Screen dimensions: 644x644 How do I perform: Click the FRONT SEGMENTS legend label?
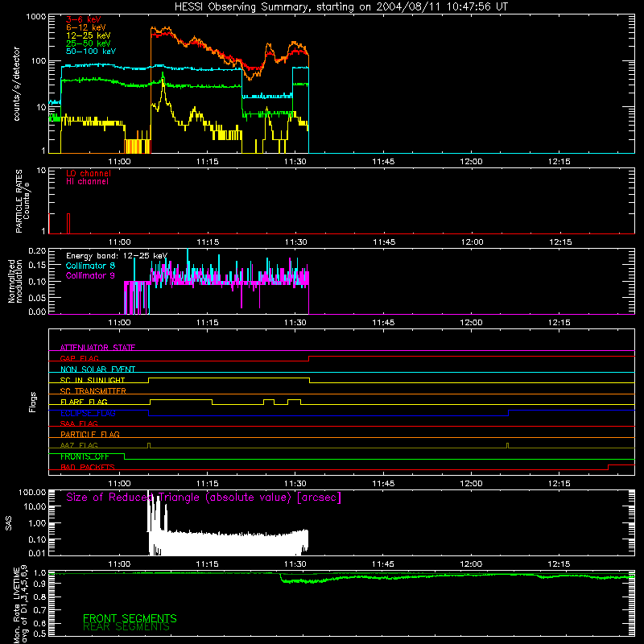tap(130, 618)
